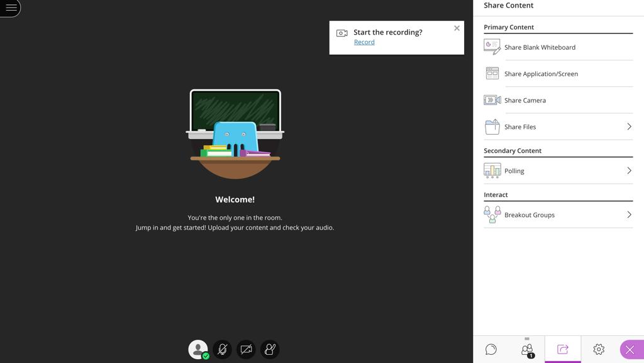Open the My Settings gear tab
The image size is (644, 363).
coord(599,349)
